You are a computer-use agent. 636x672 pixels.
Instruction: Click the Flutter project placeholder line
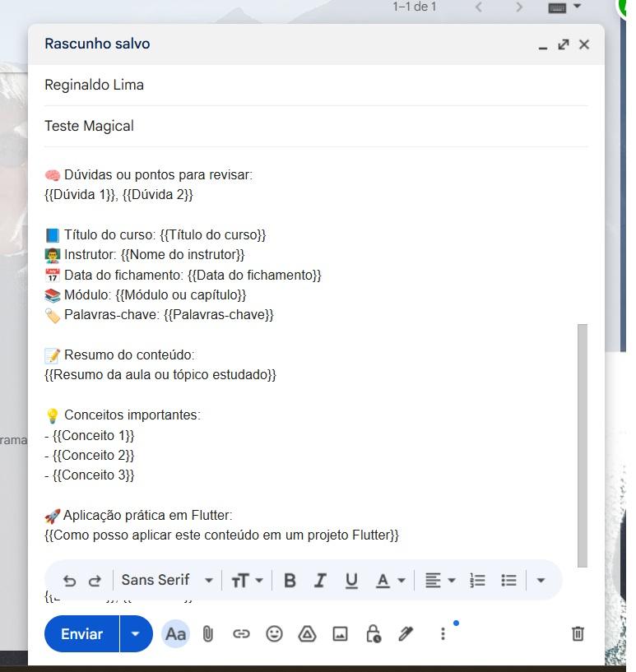point(221,535)
